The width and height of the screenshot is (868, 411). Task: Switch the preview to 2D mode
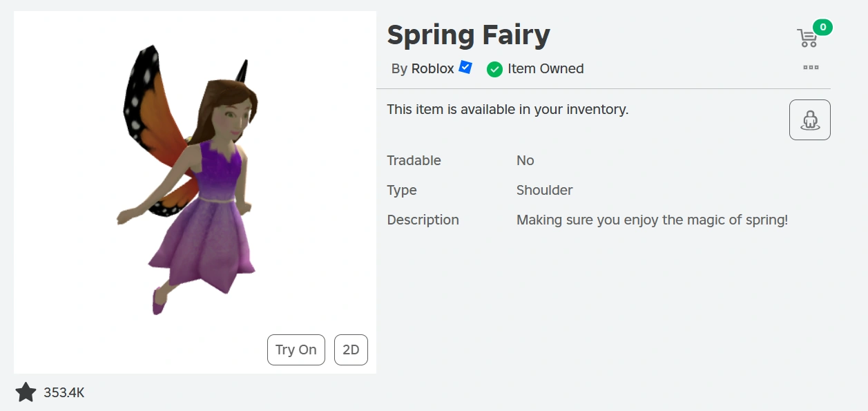pyautogui.click(x=351, y=350)
